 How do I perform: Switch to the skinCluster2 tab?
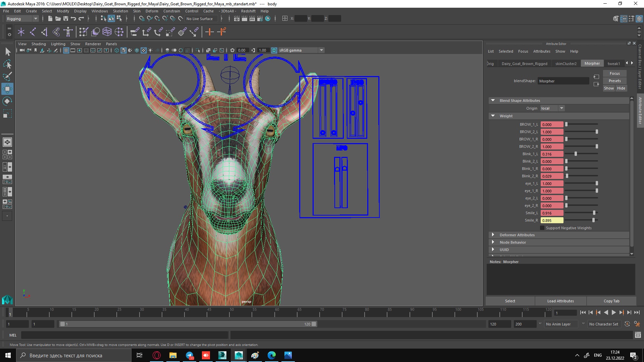[x=566, y=64]
